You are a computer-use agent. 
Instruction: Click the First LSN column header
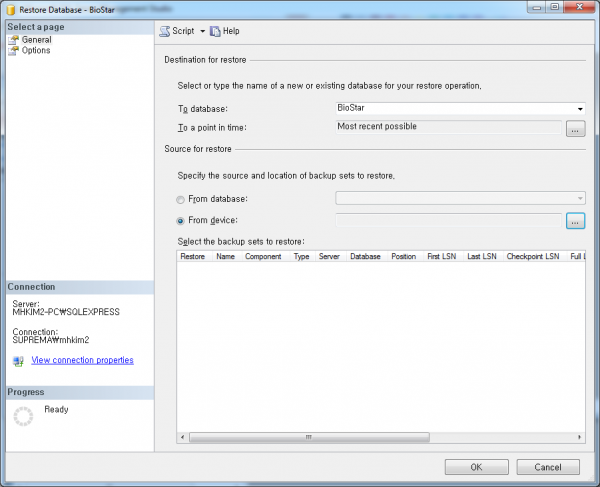tap(440, 257)
